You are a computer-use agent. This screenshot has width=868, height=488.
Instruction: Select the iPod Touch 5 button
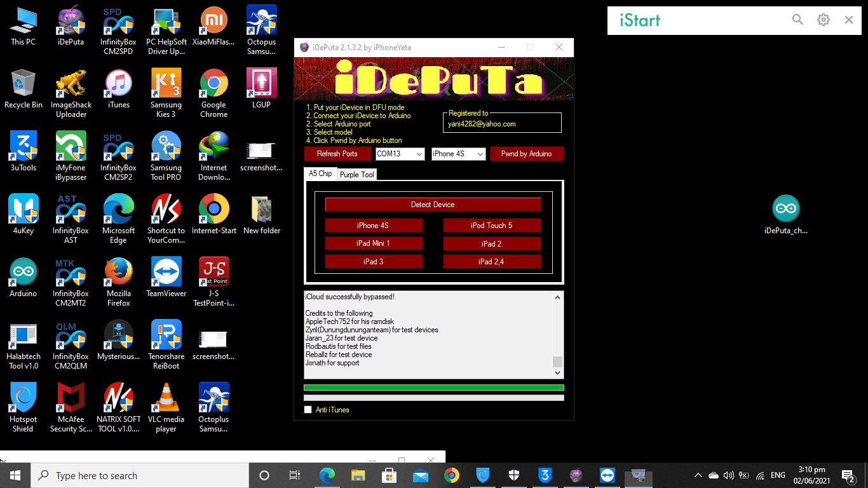(492, 226)
